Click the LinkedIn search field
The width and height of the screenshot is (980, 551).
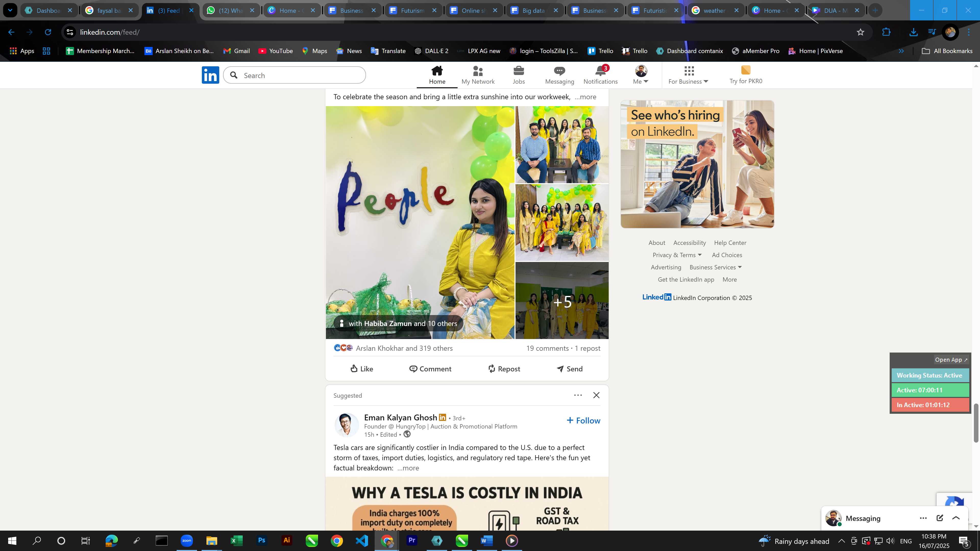(x=295, y=75)
